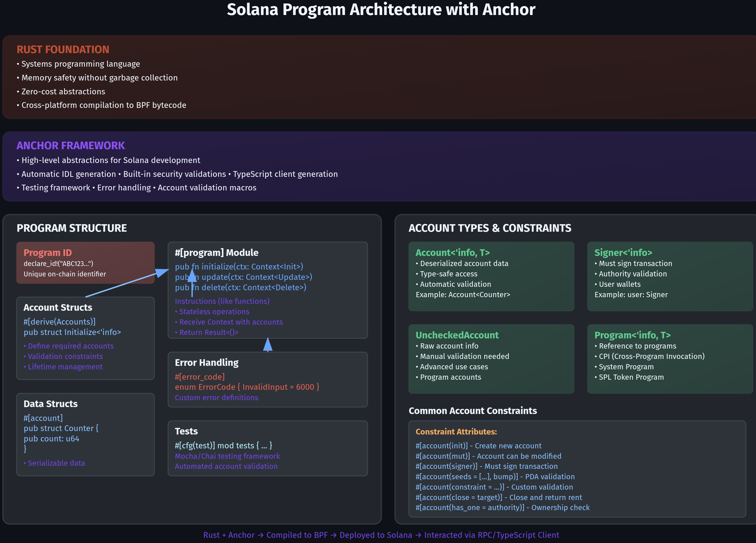Click 'Automated account validation' in Tests card
The height and width of the screenshot is (543, 756).
[226, 466]
